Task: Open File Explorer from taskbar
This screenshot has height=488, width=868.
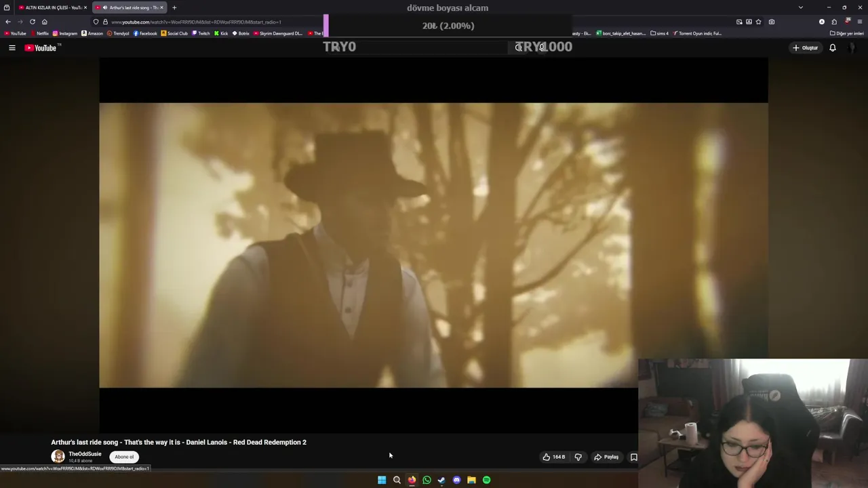Action: pos(471,480)
